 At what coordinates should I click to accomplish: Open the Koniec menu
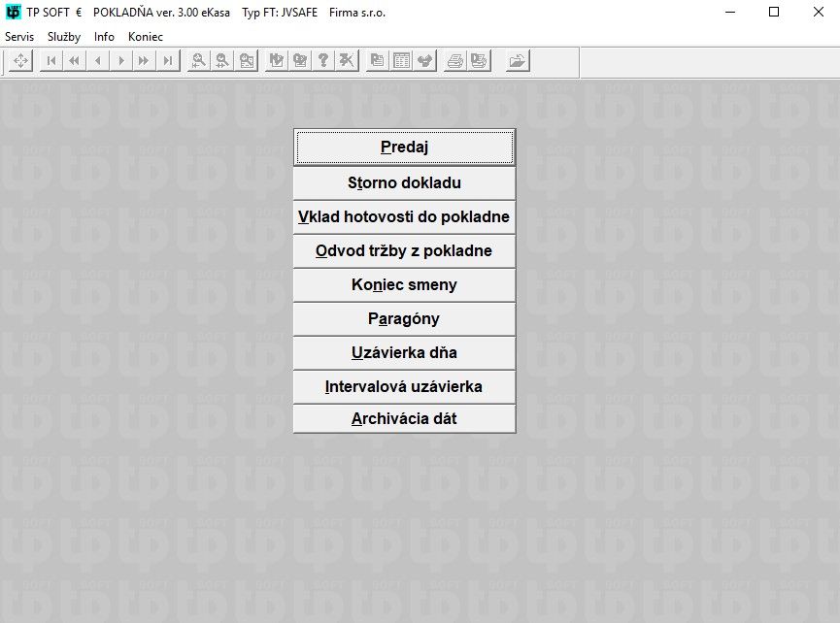point(145,37)
